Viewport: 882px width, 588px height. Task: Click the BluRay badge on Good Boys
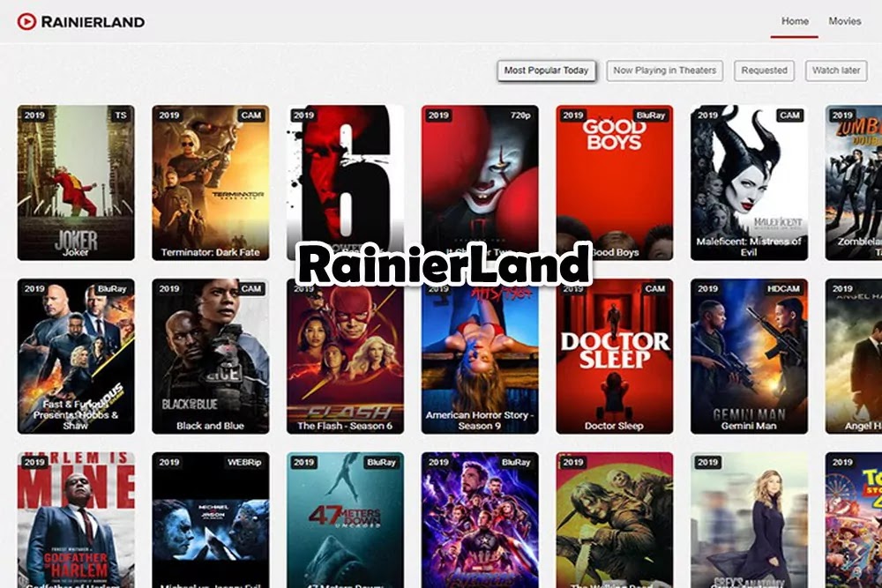pos(651,115)
